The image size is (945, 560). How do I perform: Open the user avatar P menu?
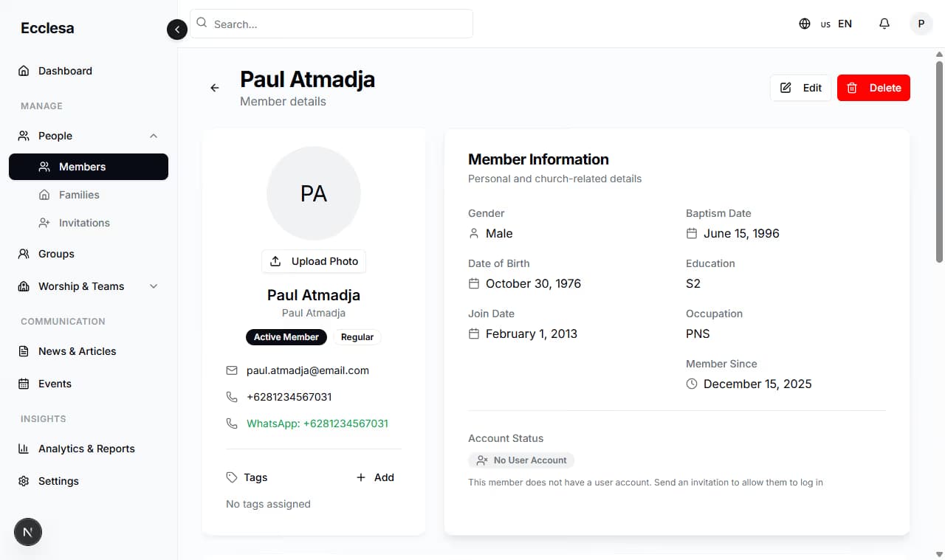point(921,24)
